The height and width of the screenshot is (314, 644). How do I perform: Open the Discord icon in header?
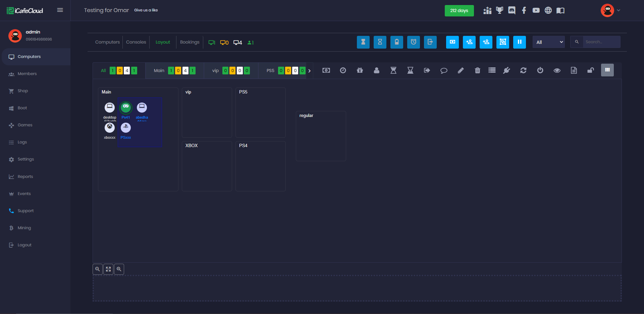[512, 10]
